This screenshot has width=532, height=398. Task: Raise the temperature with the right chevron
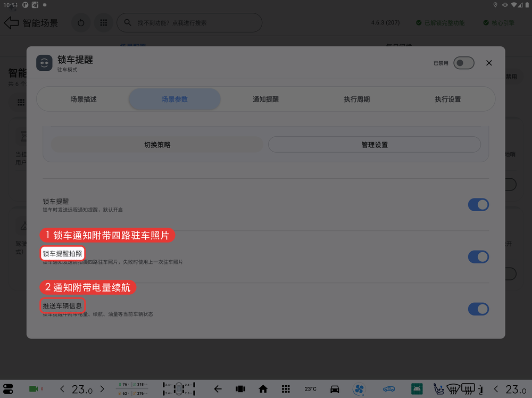[102, 389]
